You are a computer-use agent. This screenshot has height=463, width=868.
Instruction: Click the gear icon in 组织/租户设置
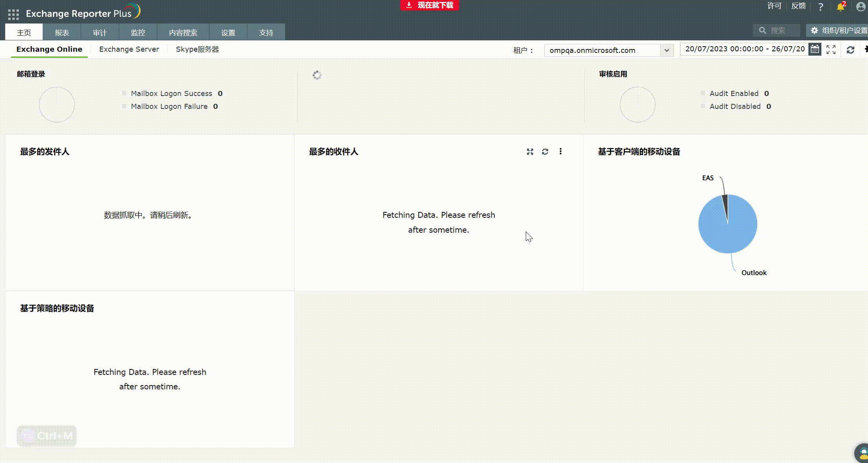tap(814, 30)
